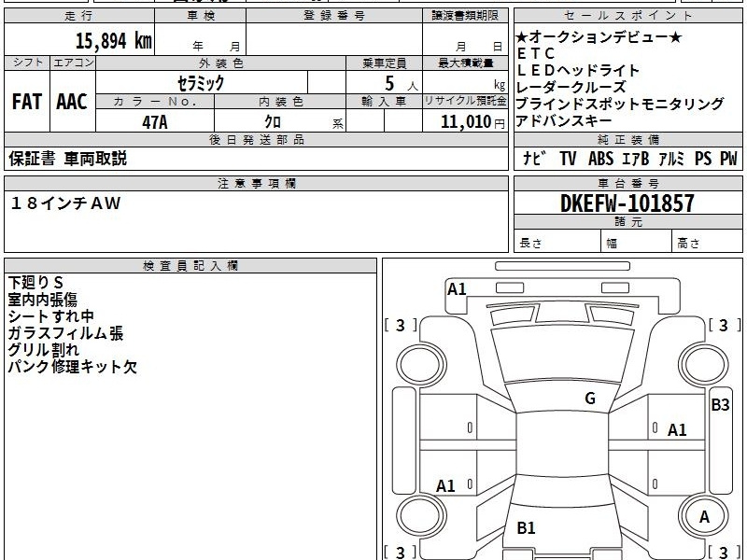Select the FAT shift value
The width and height of the screenshot is (747, 560).
27,102
